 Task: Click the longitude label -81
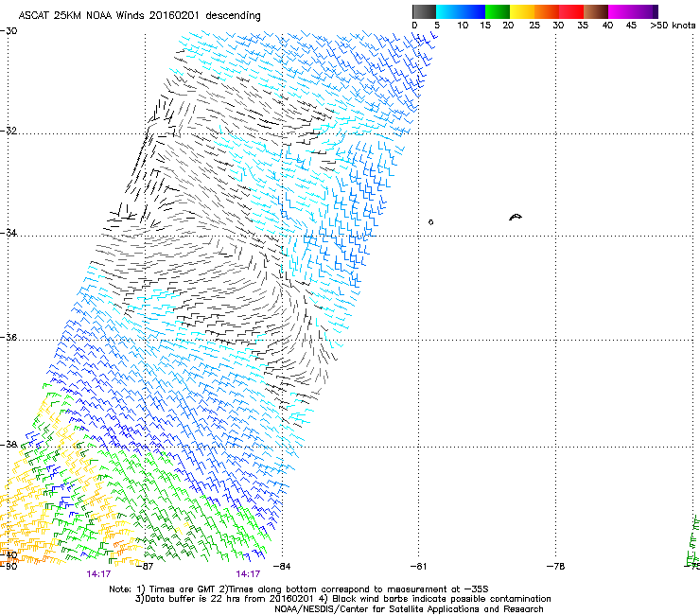(x=419, y=567)
